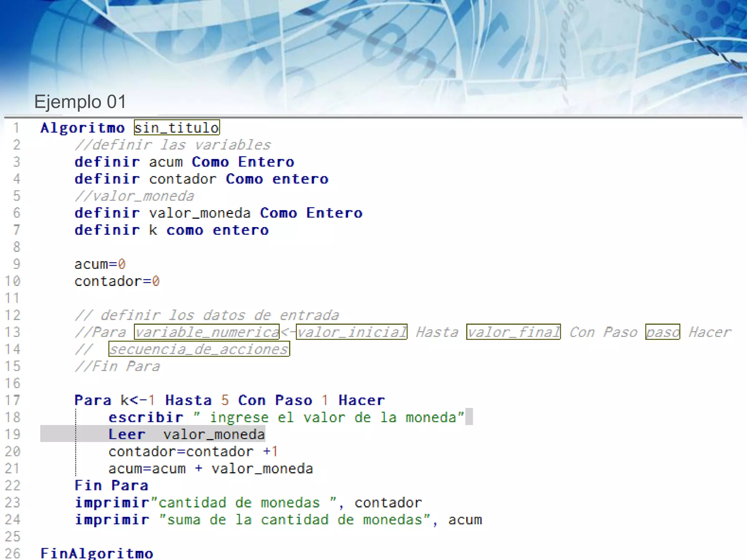Click line number 26 in gutter
747x560 pixels.
[x=12, y=553]
